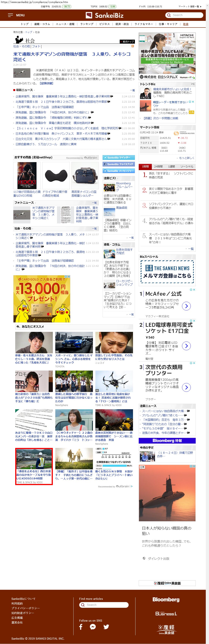Click the Bloomberg 特報 banner
The height and width of the screenshot is (644, 209).
pos(167,441)
